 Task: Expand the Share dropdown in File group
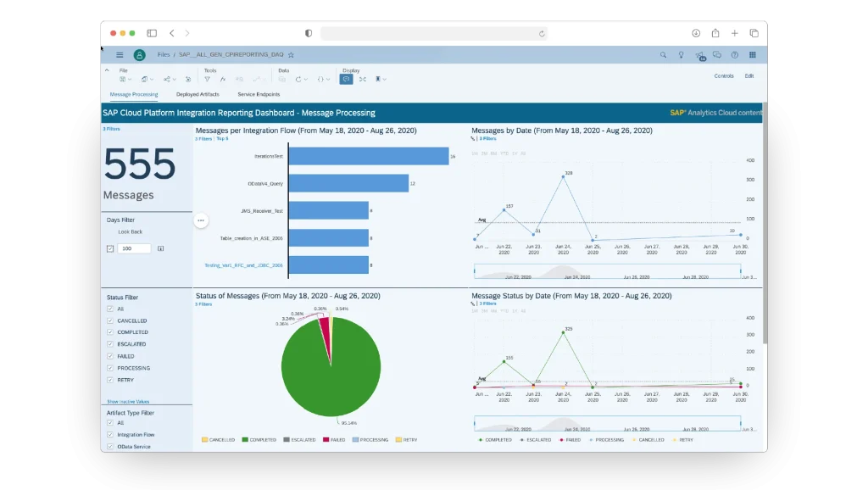pyautogui.click(x=175, y=79)
